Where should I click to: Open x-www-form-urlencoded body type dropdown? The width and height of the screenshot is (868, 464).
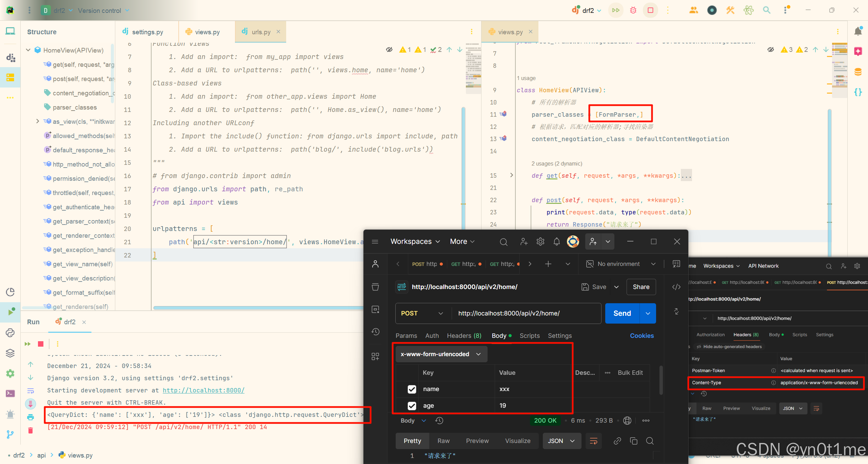(x=441, y=354)
